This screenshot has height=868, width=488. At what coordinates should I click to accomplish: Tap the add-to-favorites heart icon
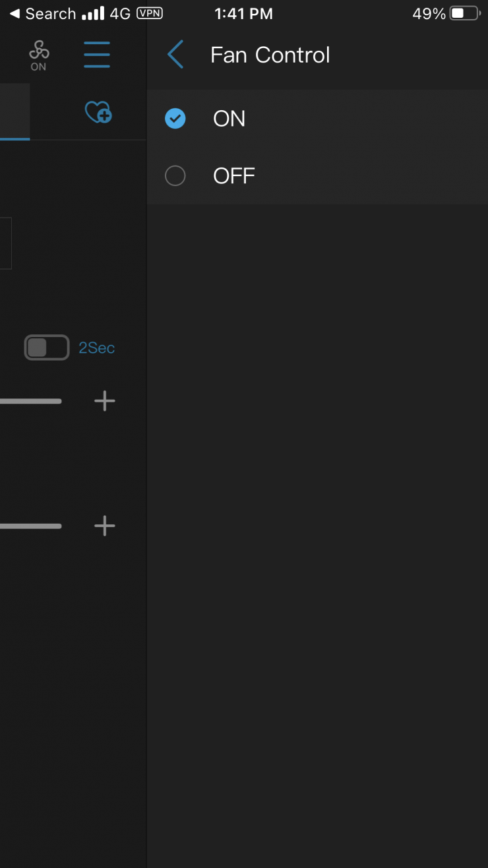[x=98, y=112]
